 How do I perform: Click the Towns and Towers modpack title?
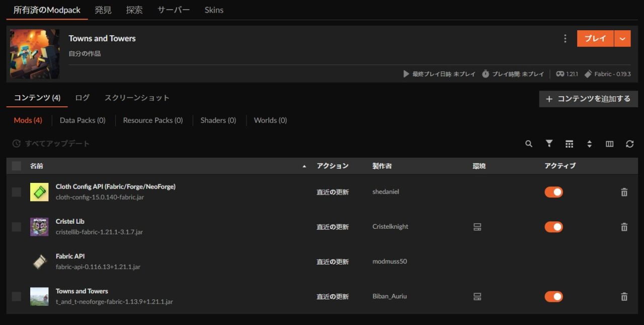102,38
